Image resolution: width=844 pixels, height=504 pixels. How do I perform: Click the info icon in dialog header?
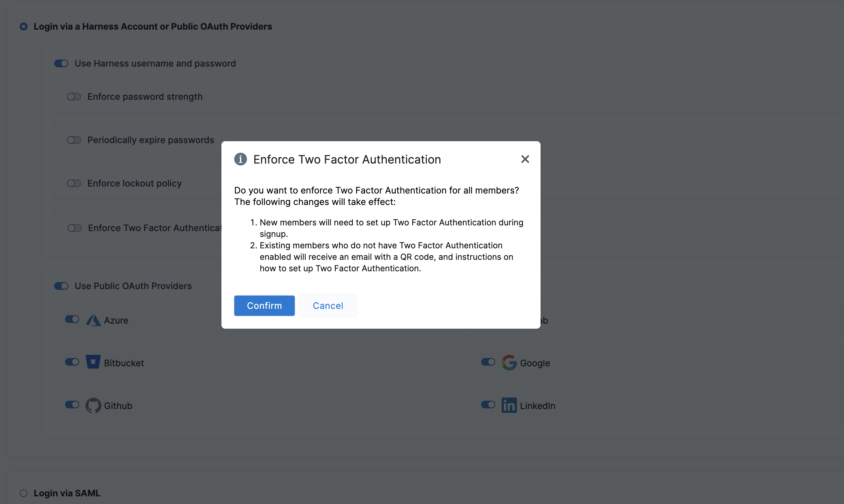click(240, 159)
